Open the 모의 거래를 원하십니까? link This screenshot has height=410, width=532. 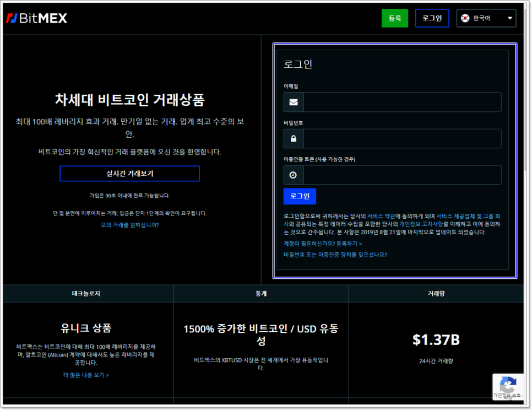click(129, 225)
